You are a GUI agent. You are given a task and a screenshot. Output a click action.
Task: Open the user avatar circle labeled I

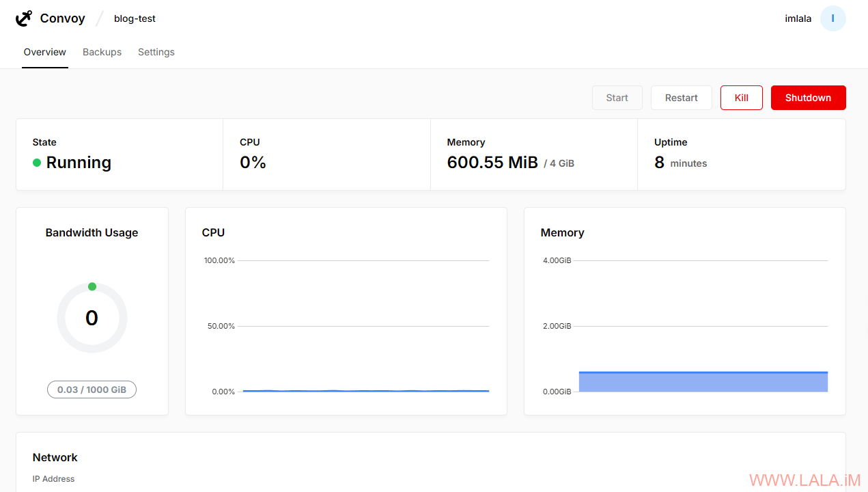(x=832, y=18)
